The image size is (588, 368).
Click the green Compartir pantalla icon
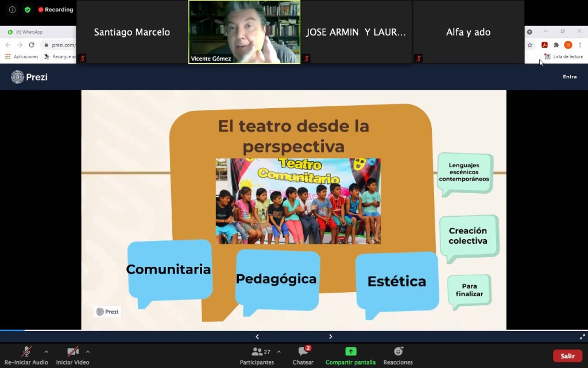[x=350, y=352]
